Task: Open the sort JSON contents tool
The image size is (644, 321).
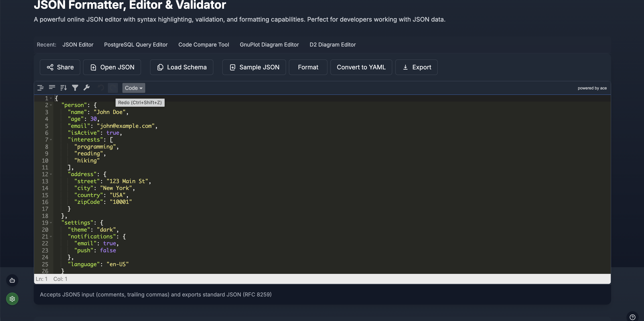Action: click(64, 88)
